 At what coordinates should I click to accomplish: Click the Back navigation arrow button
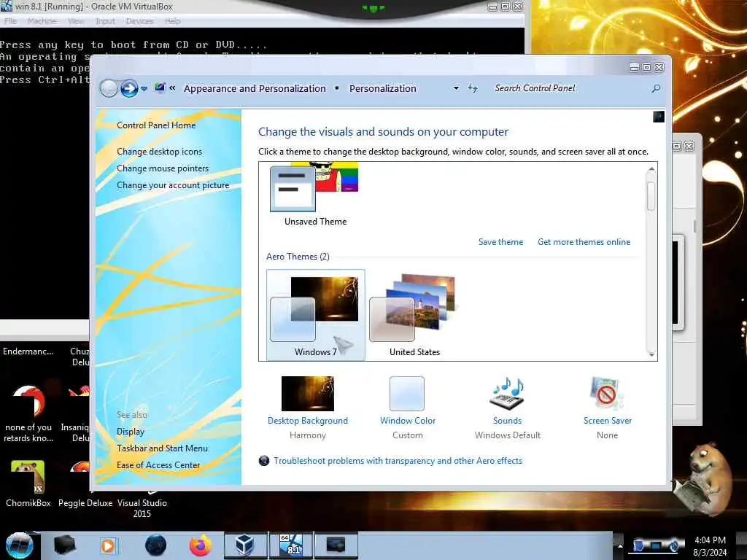tap(109, 88)
